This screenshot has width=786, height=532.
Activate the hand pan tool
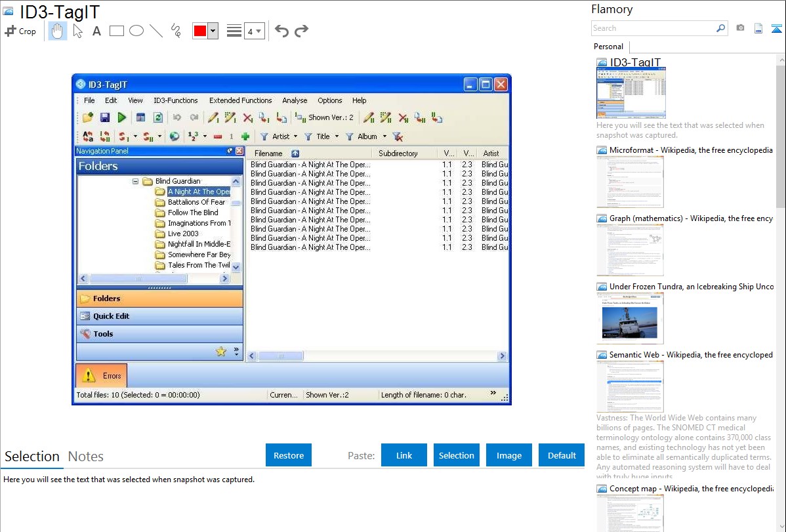(57, 31)
